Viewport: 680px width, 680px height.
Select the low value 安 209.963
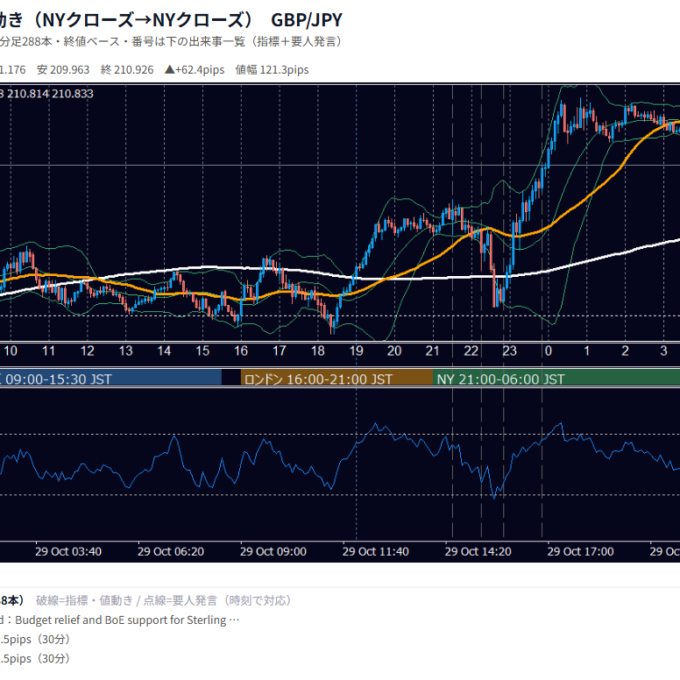pos(63,70)
